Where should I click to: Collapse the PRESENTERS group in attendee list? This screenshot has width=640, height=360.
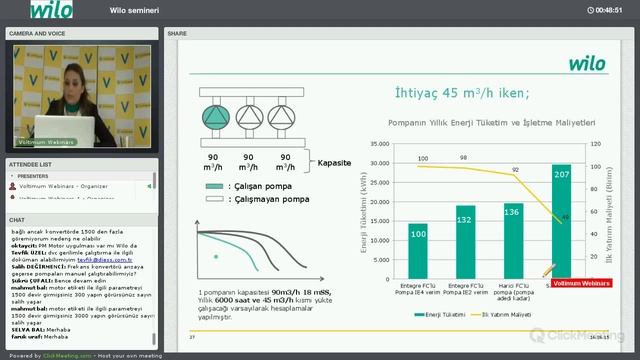[x=12, y=176]
